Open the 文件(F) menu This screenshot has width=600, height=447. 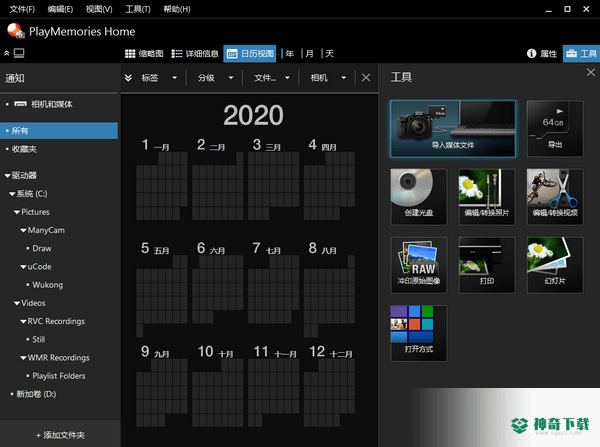22,9
